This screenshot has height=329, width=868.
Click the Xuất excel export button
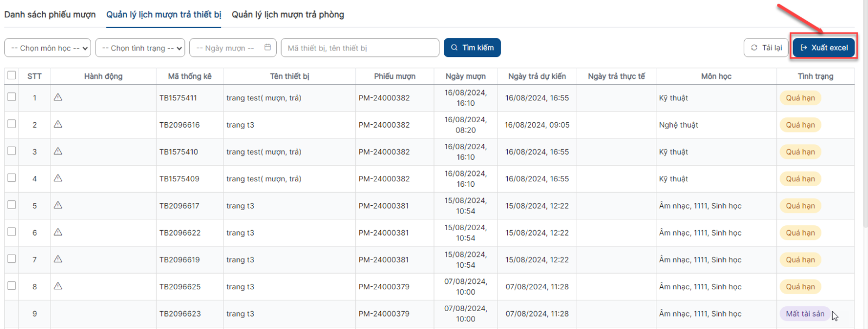coord(824,48)
